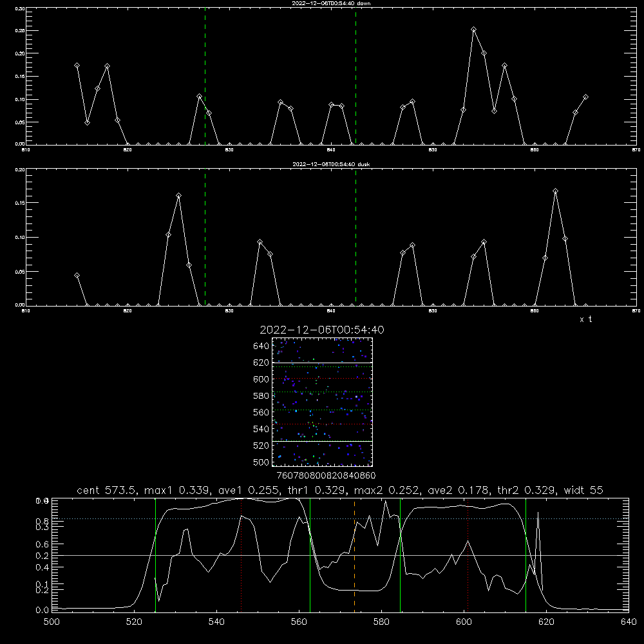Screen dimensions: 644x644
Task: Click the left green dashed line in dawn plot
Action: [205, 76]
